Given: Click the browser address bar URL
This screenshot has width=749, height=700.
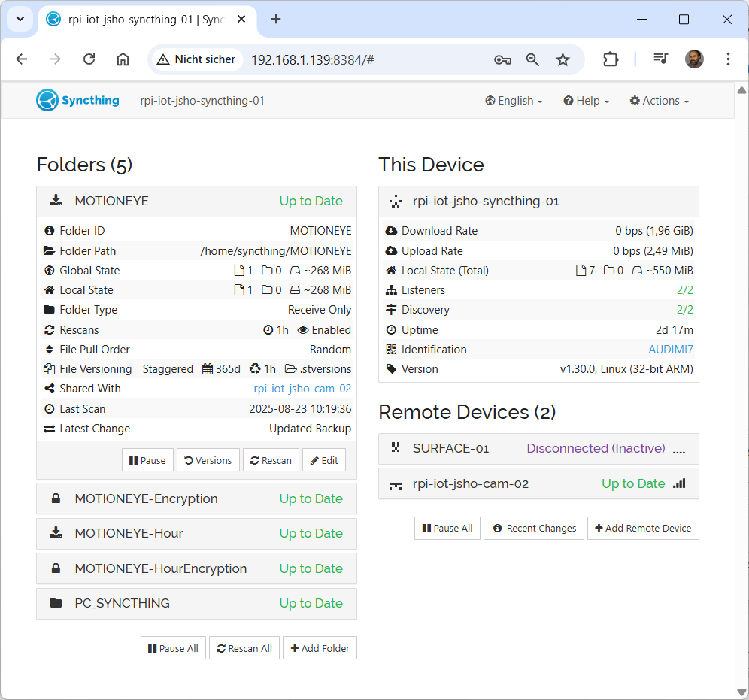Looking at the screenshot, I should (x=313, y=59).
